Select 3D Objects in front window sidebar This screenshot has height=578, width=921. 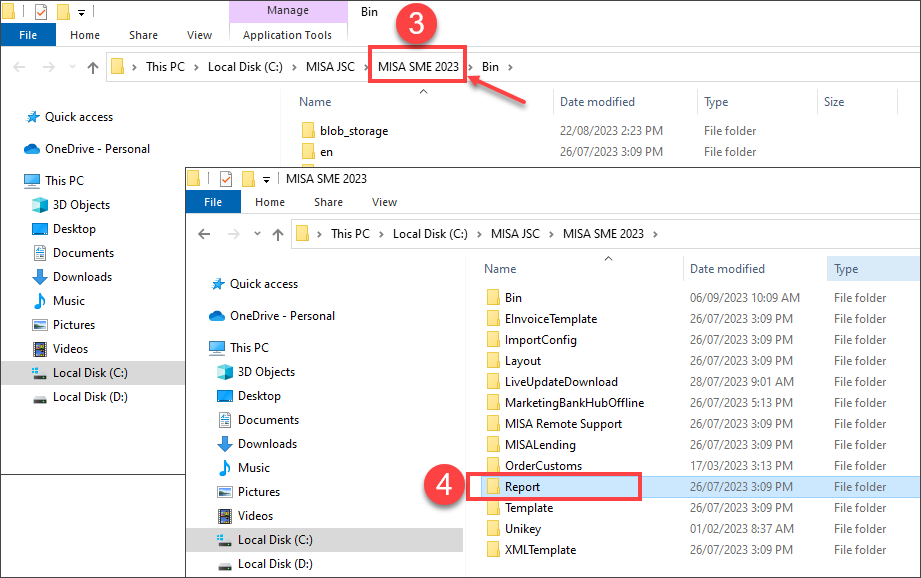coord(266,372)
